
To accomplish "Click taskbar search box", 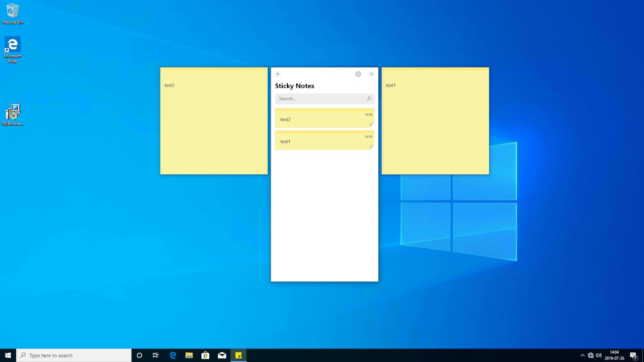I will click(x=74, y=355).
